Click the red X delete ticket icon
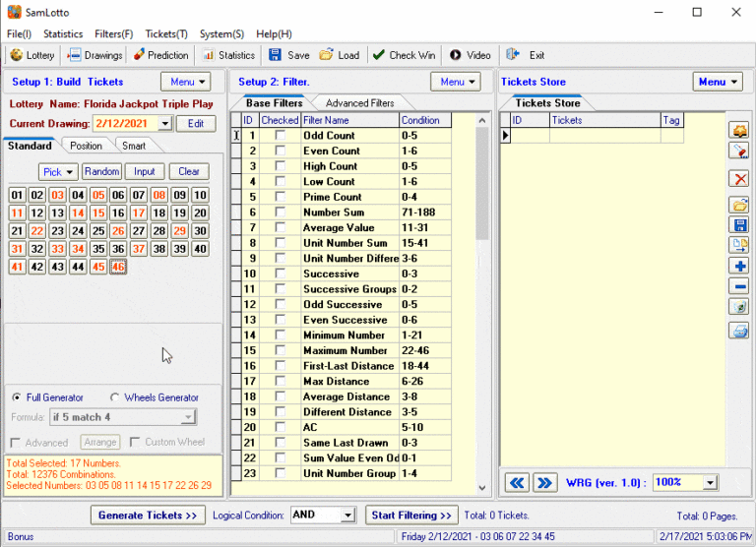The image size is (756, 547). (739, 178)
